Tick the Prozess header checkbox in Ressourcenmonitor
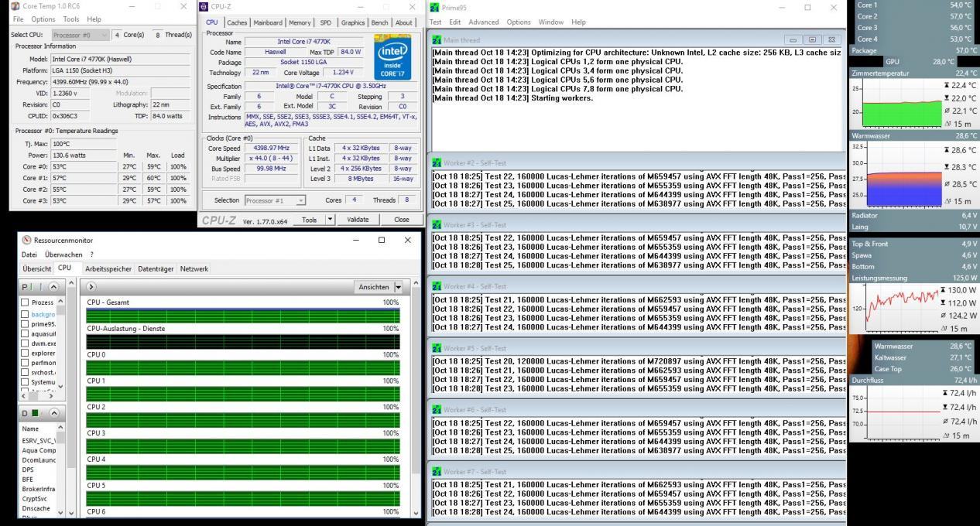980x526 pixels. (26, 302)
